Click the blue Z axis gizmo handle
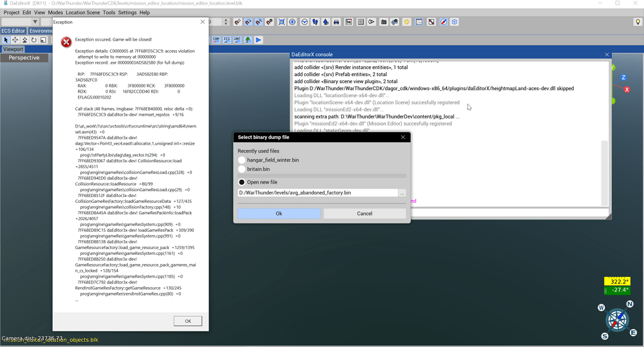Screen dimensions: 644x347 [623, 77]
